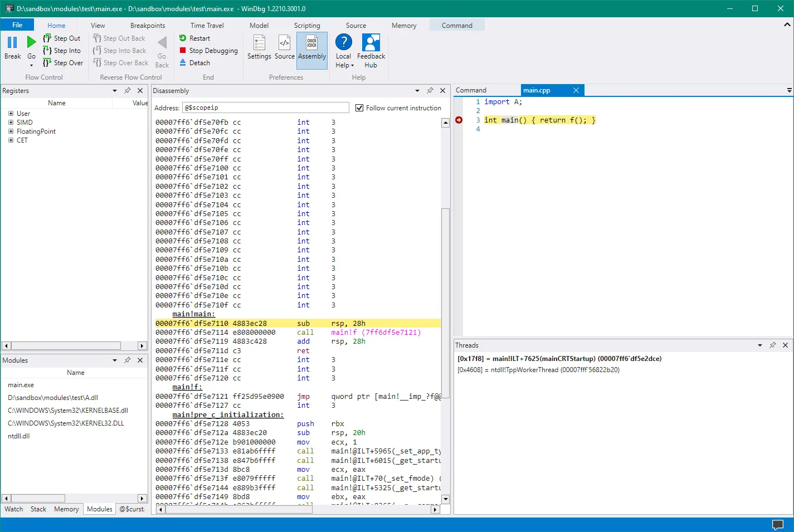This screenshot has width=794, height=532.
Task: Switch to the Breakpoints ribbon tab
Action: pyautogui.click(x=148, y=26)
